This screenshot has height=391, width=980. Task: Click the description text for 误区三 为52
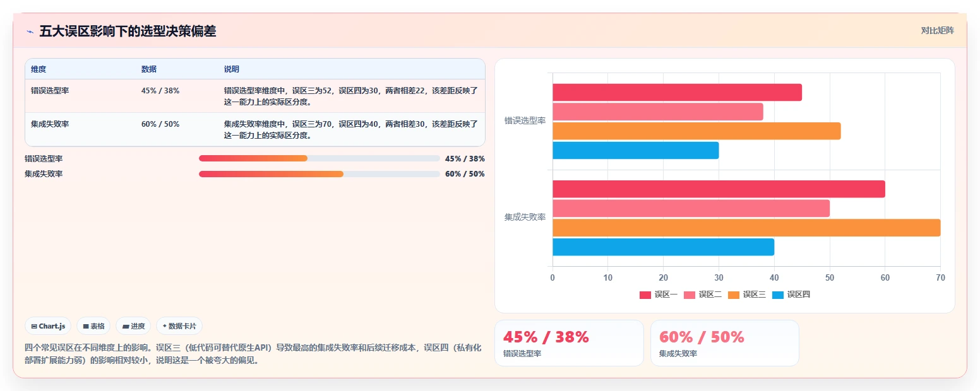pyautogui.click(x=351, y=96)
